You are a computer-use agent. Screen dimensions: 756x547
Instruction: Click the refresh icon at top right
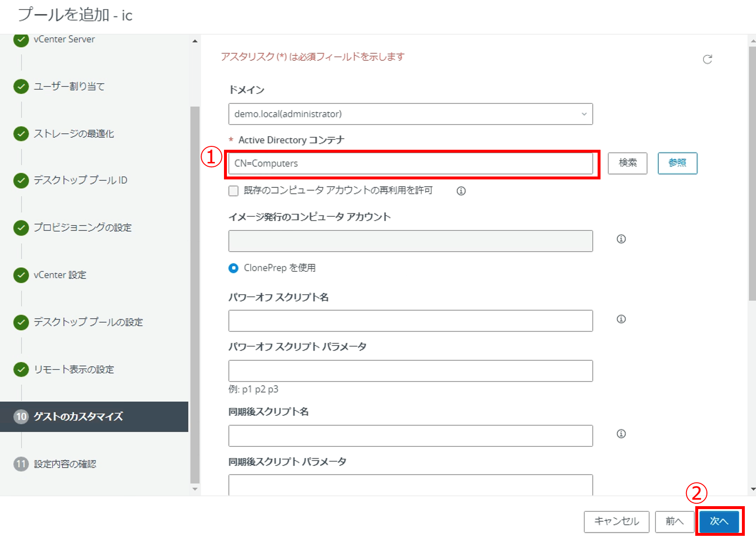tap(707, 59)
